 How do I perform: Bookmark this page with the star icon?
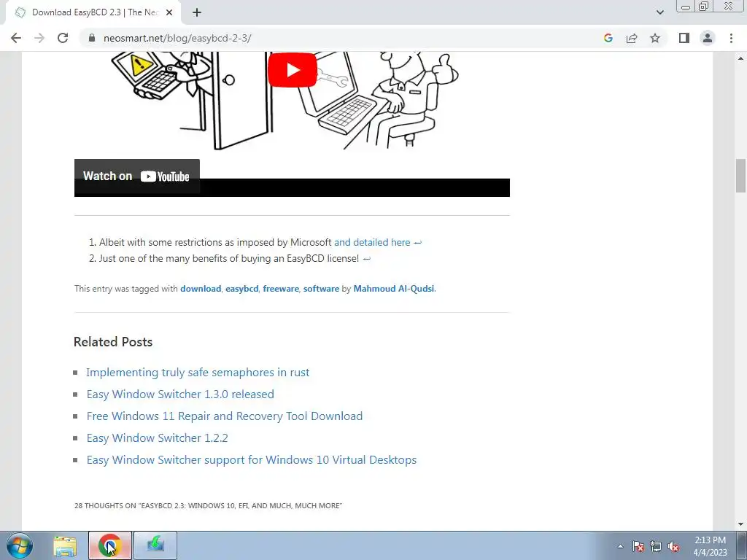pyautogui.click(x=655, y=38)
